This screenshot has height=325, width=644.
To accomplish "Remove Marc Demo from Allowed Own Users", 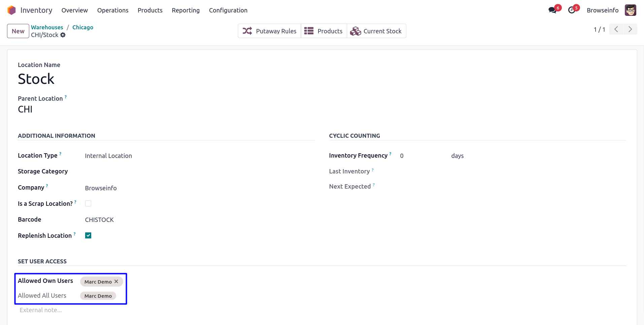I will point(116,281).
